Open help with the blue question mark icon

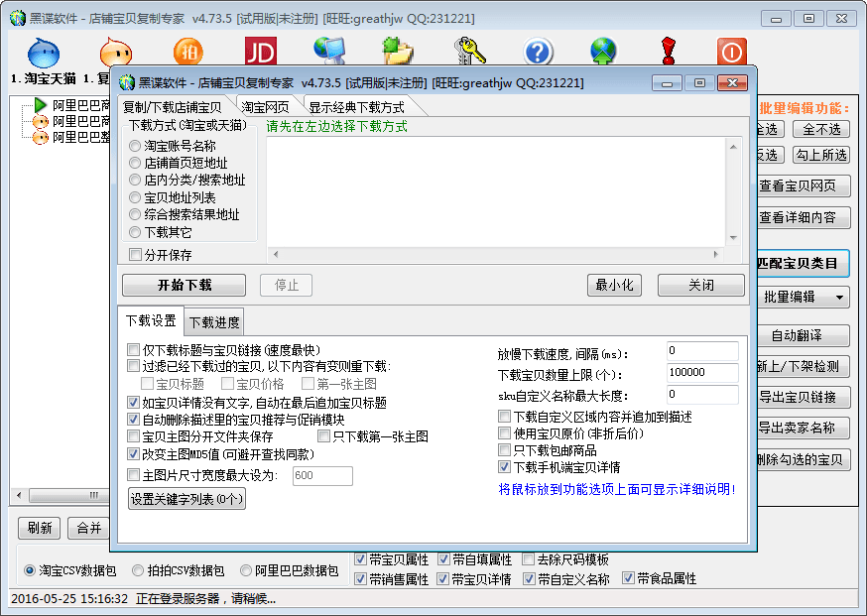pos(538,52)
